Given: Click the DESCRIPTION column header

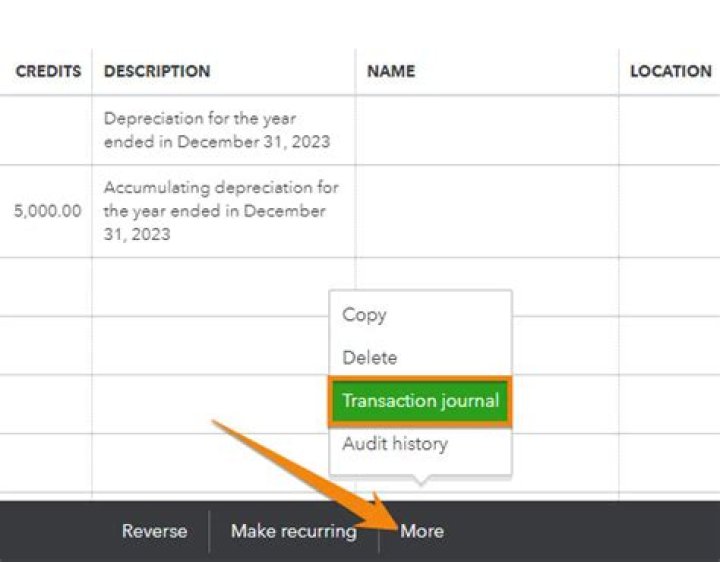Looking at the screenshot, I should 157,72.
